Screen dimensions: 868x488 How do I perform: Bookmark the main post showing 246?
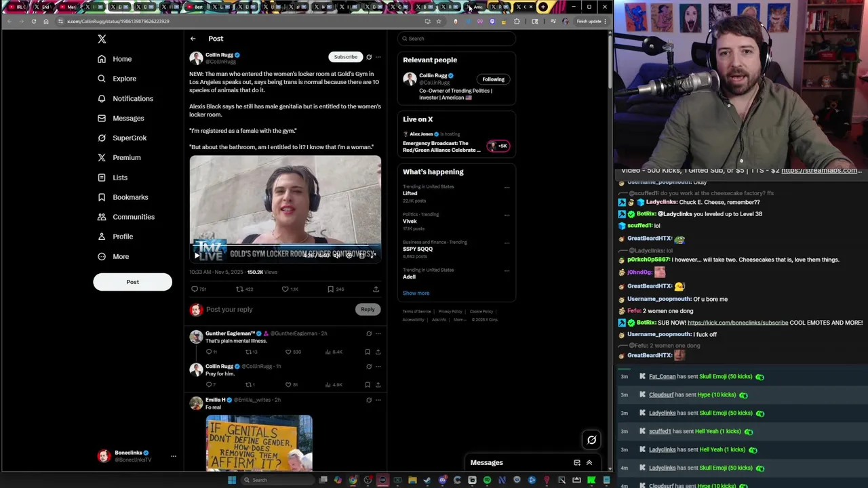point(331,289)
